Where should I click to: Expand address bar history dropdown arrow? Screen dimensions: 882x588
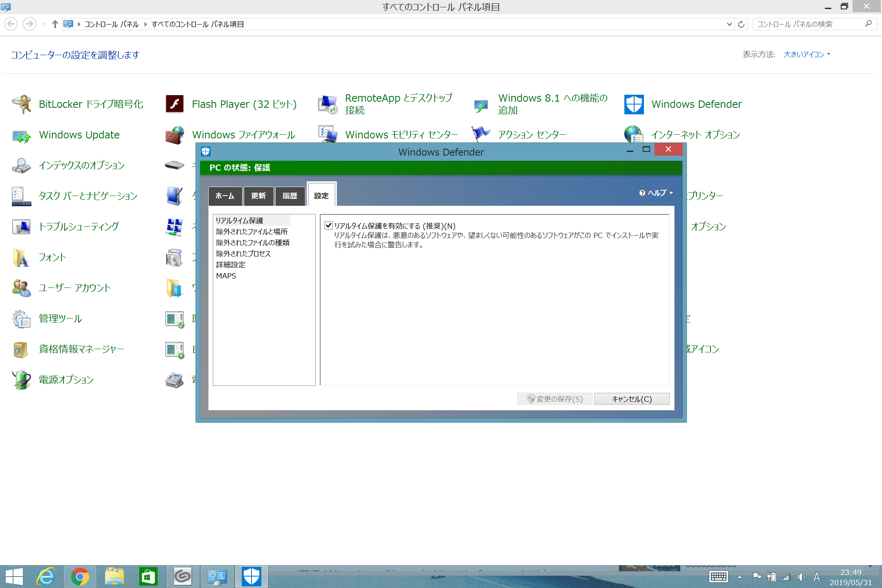pyautogui.click(x=729, y=24)
